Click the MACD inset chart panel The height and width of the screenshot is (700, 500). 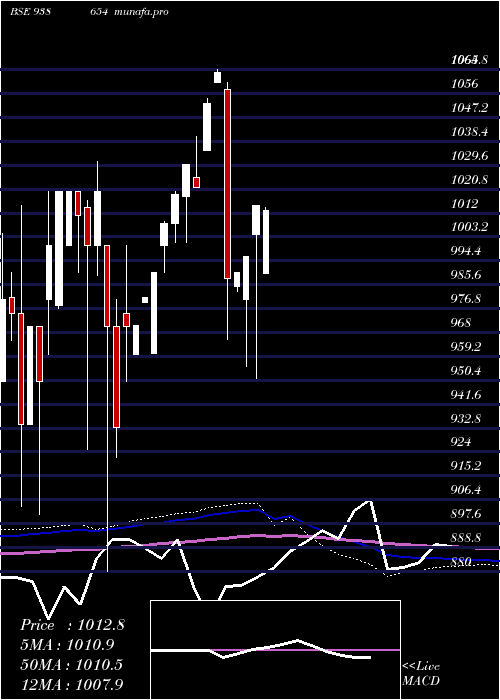[275, 650]
